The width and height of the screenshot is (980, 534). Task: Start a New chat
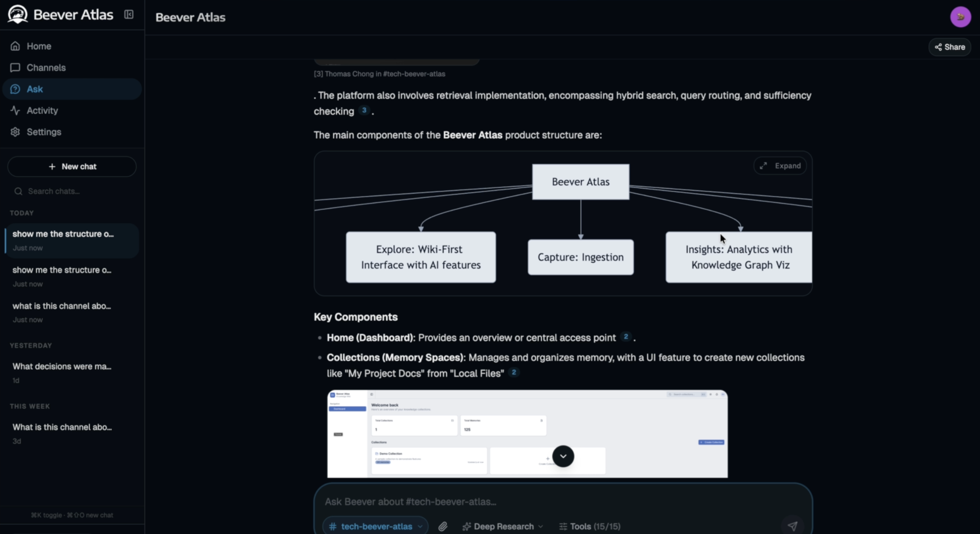pos(72,166)
